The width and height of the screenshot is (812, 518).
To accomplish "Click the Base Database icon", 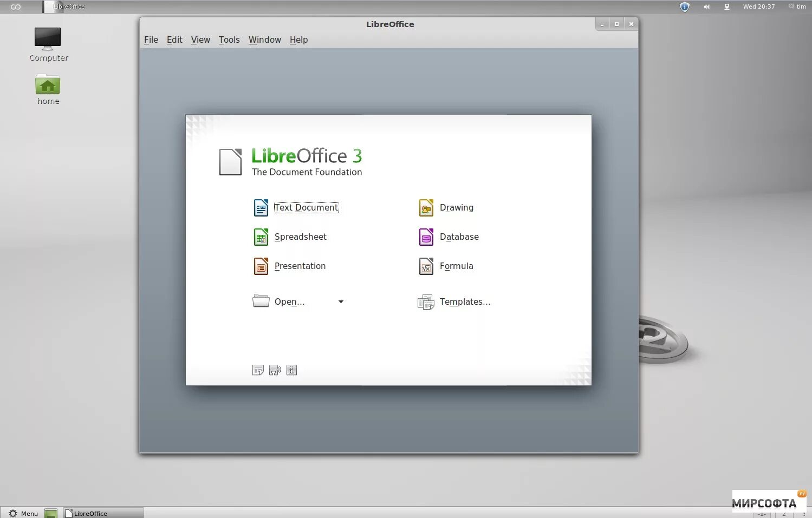I will (426, 237).
